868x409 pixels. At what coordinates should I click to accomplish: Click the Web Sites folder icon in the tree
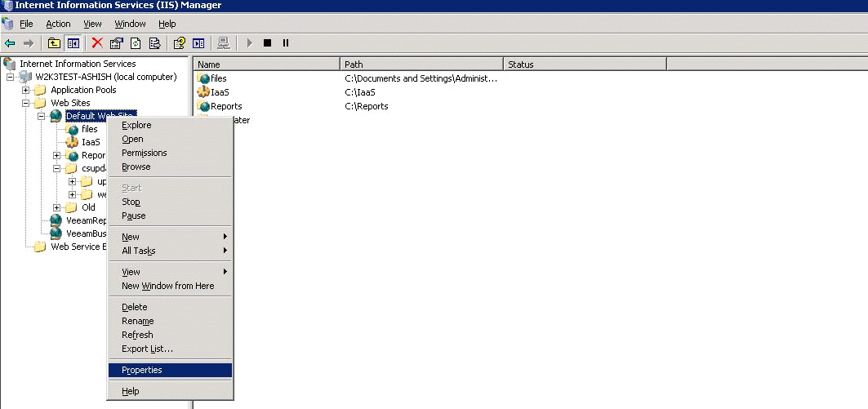(40, 103)
